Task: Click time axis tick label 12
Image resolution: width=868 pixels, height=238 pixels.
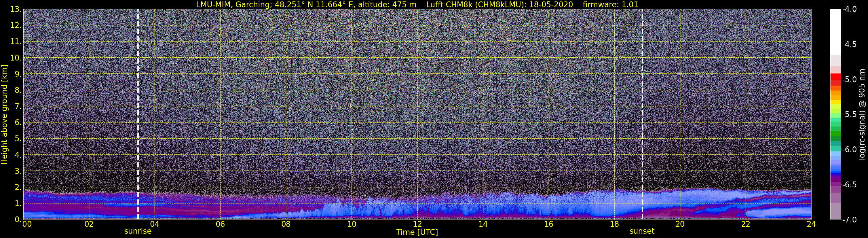Action: [x=417, y=224]
